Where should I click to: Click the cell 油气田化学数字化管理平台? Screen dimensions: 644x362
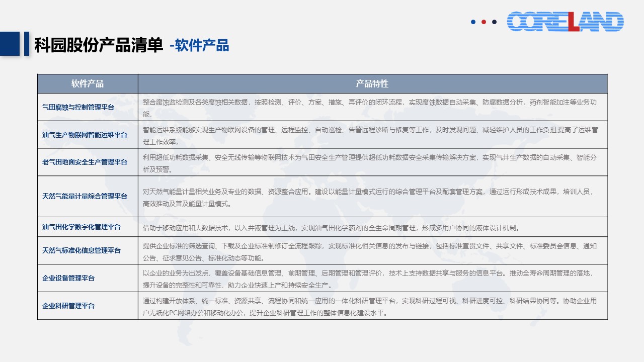tap(88, 227)
